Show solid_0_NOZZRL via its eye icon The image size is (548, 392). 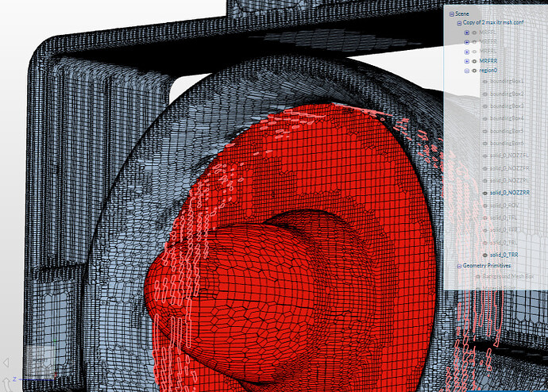(x=485, y=181)
